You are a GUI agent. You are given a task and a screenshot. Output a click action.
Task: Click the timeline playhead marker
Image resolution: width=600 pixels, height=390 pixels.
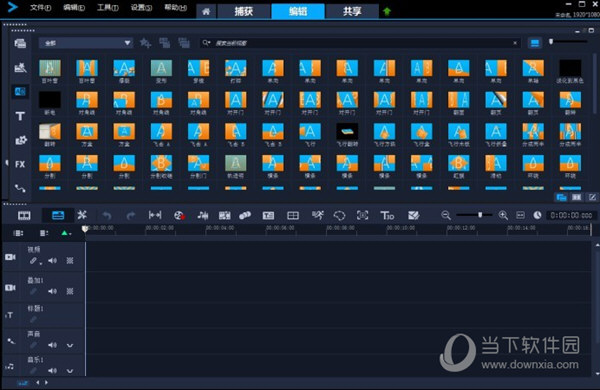[x=85, y=228]
